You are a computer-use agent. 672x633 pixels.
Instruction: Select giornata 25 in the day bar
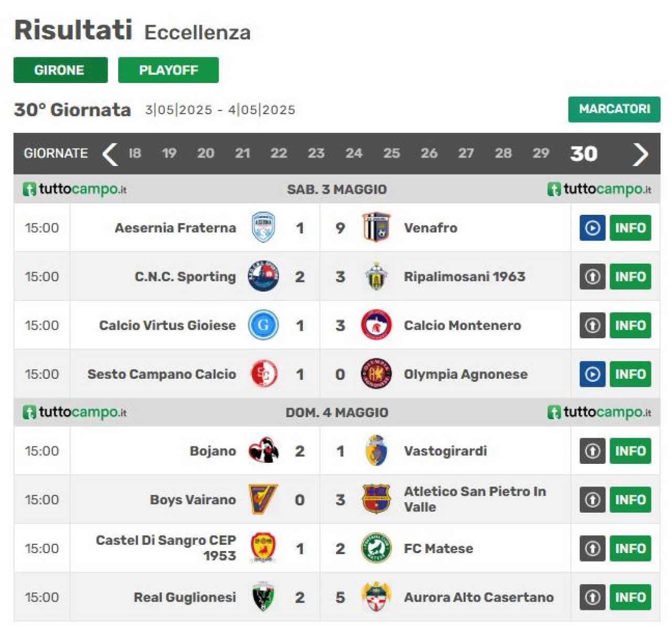[391, 153]
